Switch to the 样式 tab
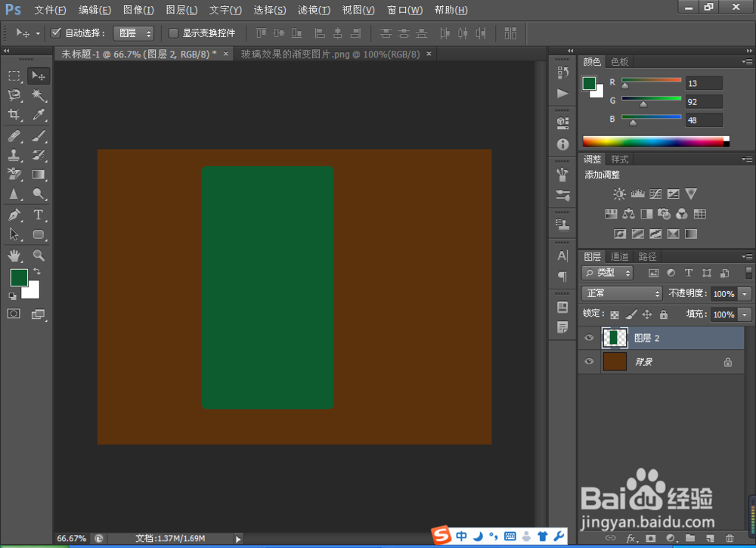The height and width of the screenshot is (548, 756). pos(619,159)
